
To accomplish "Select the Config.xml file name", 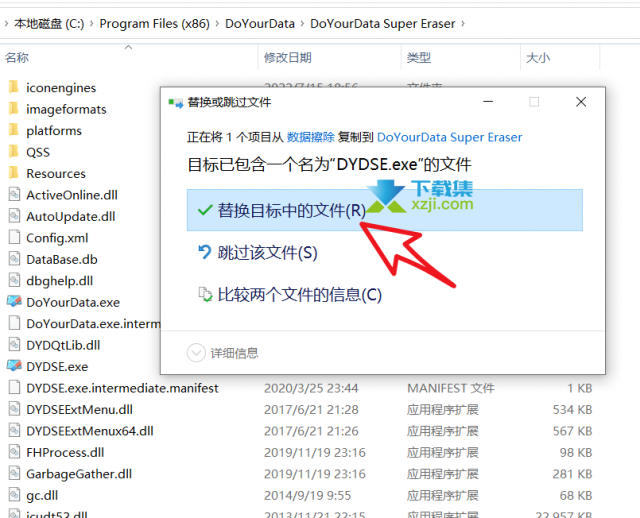I will (x=57, y=238).
